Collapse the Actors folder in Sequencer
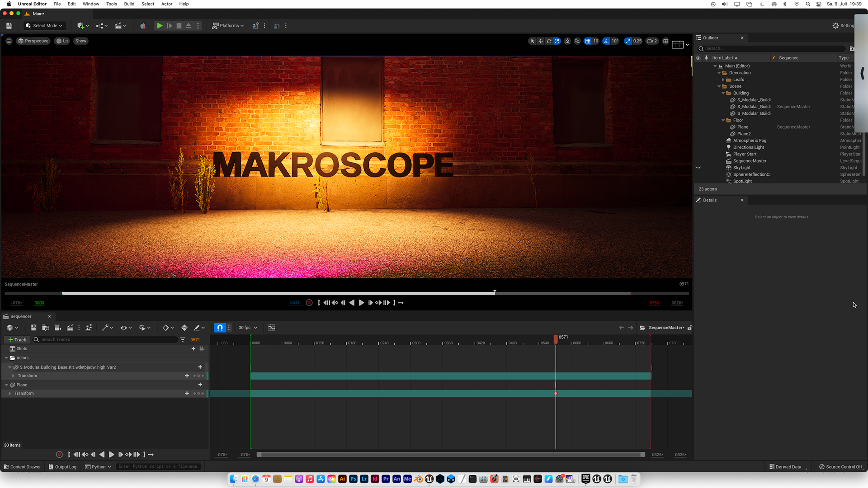 click(x=6, y=358)
